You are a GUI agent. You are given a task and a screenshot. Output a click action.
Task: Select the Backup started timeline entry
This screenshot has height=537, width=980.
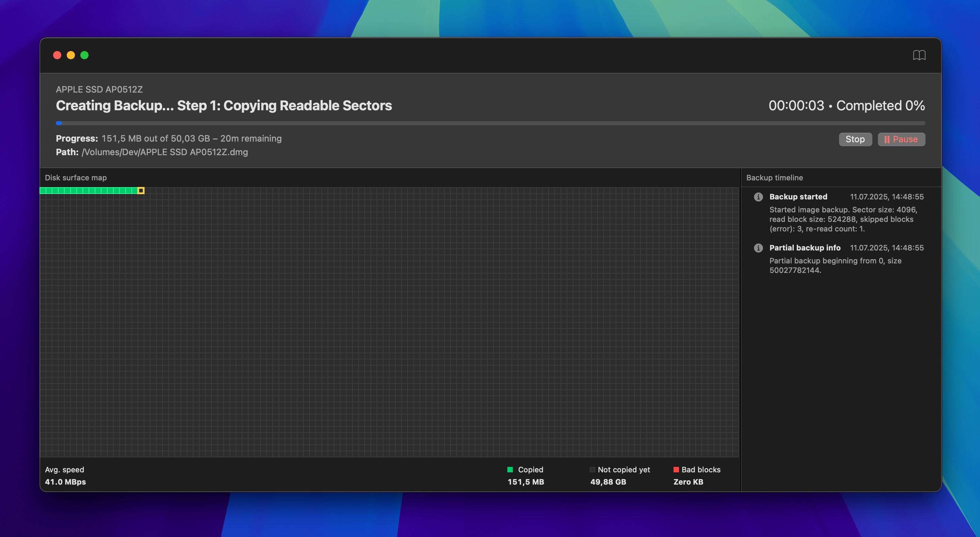(x=798, y=197)
